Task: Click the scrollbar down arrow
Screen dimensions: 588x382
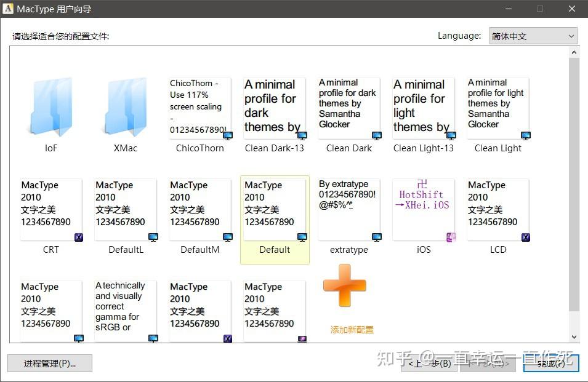Action: [575, 337]
